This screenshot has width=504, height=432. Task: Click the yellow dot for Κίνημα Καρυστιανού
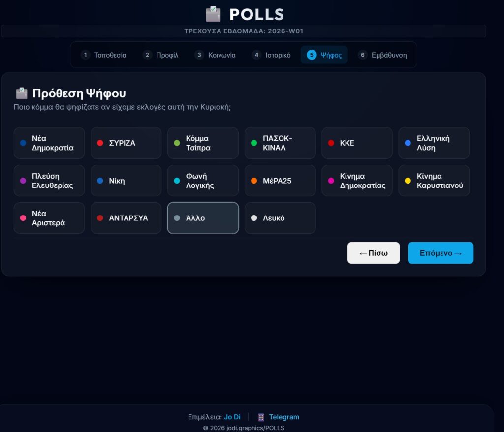pos(408,181)
